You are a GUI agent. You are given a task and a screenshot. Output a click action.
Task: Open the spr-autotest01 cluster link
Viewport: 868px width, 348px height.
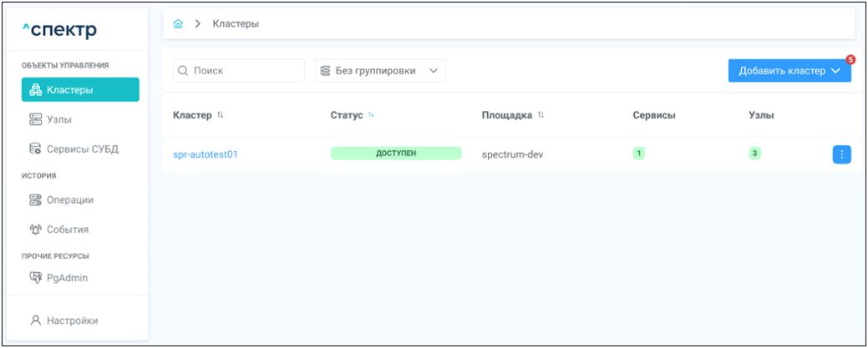point(206,154)
